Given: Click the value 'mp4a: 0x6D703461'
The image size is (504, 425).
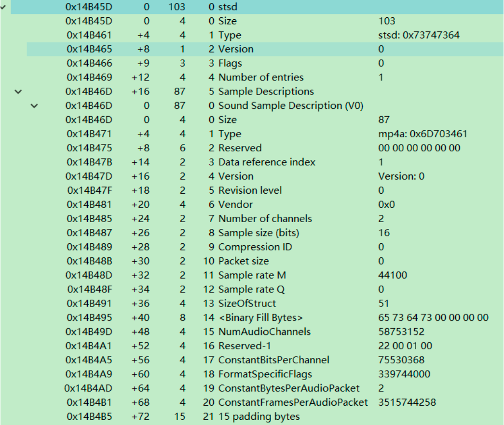Looking at the screenshot, I should point(422,134).
